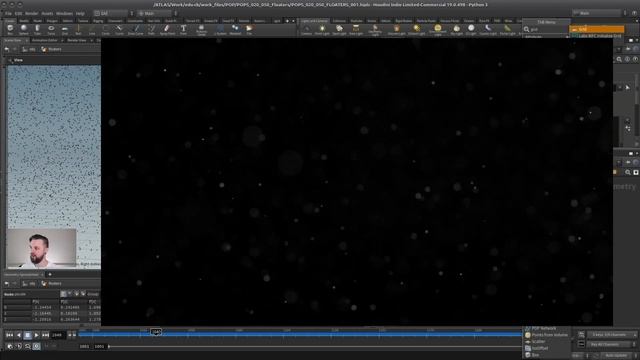Add a Portal Light from shelf
The image size is (640, 360).
507,29
